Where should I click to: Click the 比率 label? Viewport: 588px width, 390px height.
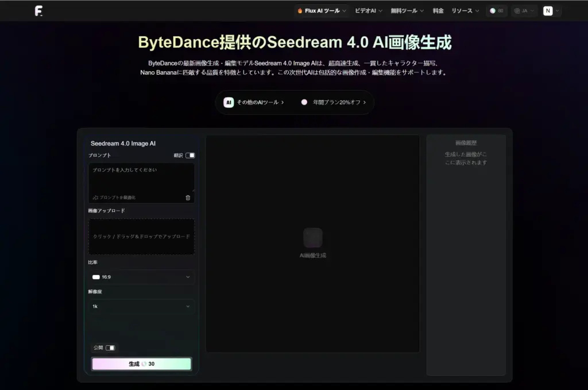[x=92, y=262]
